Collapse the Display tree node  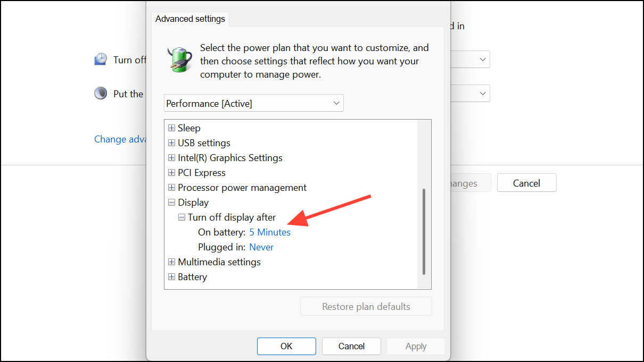point(171,203)
